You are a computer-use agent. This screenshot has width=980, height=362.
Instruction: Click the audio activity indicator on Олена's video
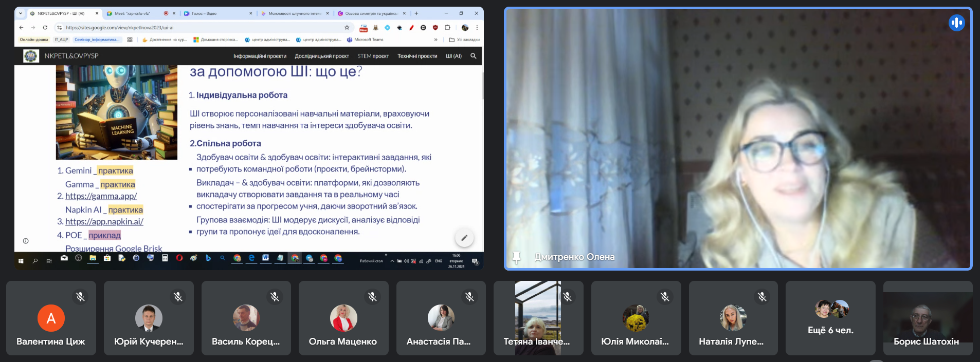pos(956,23)
